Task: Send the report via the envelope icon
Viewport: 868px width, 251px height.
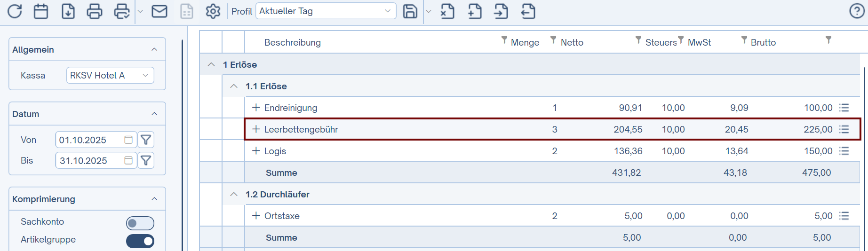Action: [x=159, y=11]
